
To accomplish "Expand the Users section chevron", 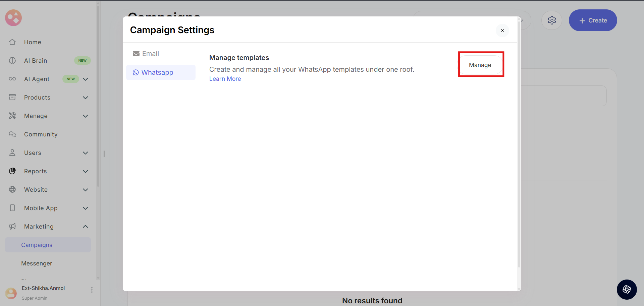I will point(86,153).
